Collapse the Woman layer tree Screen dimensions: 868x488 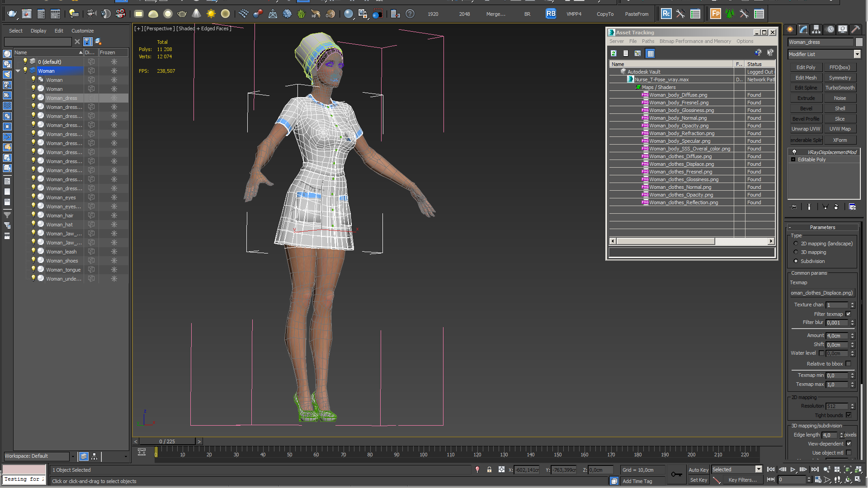point(18,71)
